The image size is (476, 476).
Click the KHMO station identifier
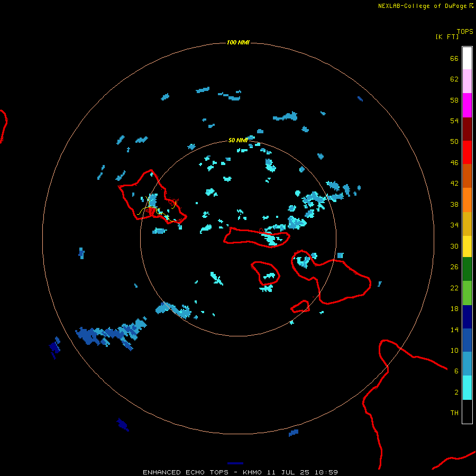(252, 472)
